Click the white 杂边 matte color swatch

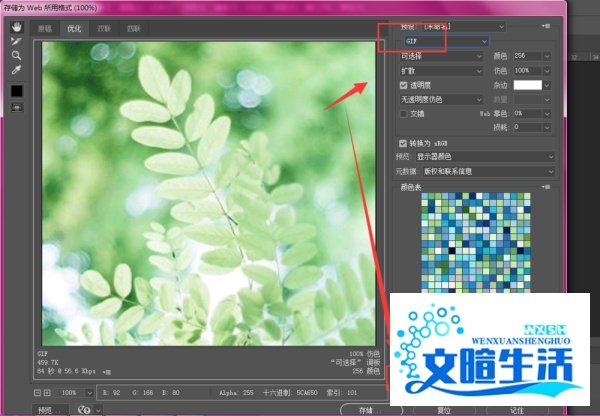(x=528, y=85)
